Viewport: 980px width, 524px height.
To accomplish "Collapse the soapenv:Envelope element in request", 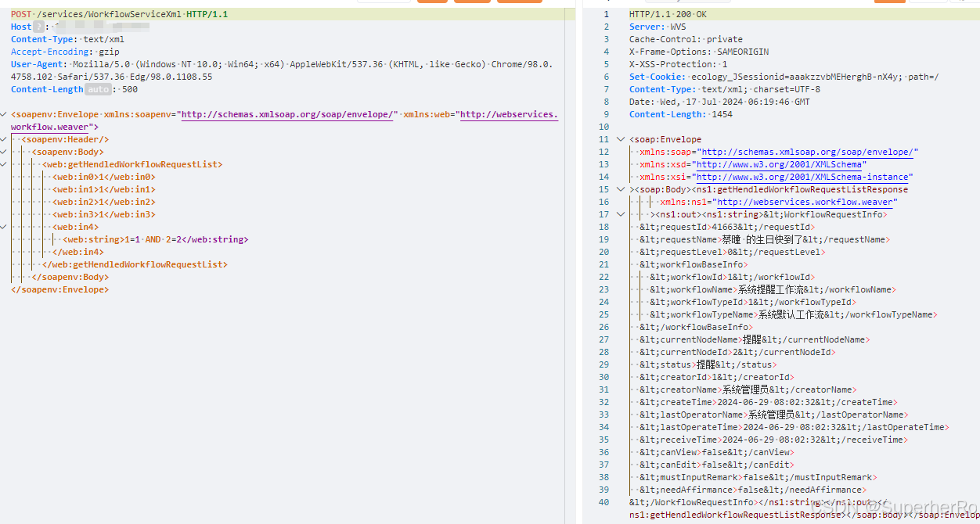I will tap(5, 114).
